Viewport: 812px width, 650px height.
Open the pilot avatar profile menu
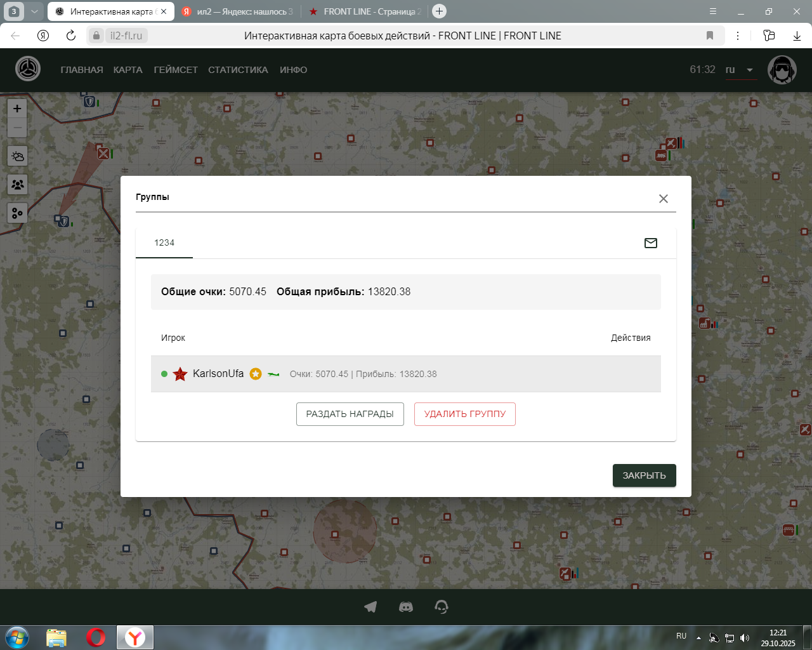point(782,70)
